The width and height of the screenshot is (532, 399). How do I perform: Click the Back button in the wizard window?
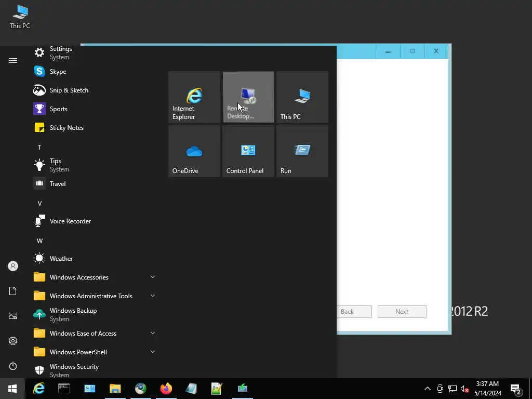[x=354, y=312]
